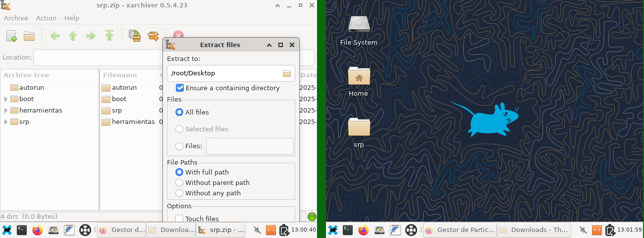Select the srp folder on the desktop
Viewport: 644px width, 238px height.
(359, 128)
